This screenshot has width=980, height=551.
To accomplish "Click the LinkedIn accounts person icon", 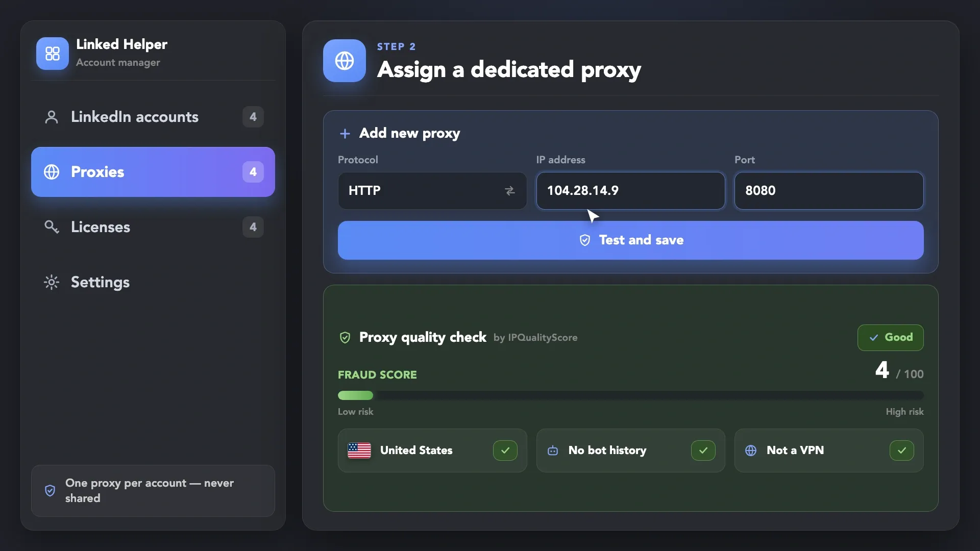I will (x=52, y=117).
